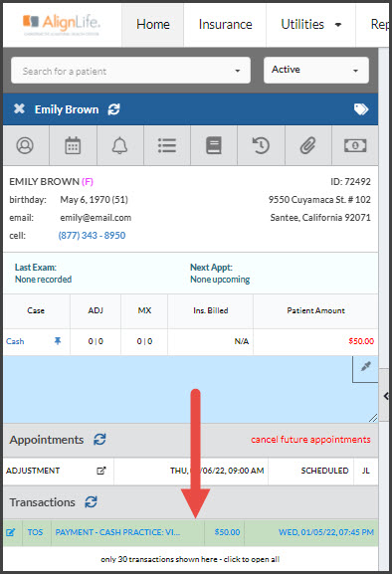Click the $50.00 Patient Amount value
Screen dimensions: 392x574
(361, 341)
